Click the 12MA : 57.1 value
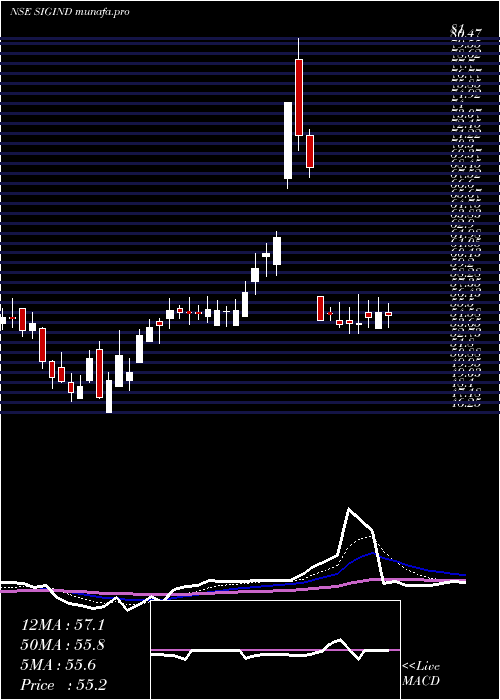This screenshot has width=500, height=700. pyautogui.click(x=62, y=625)
